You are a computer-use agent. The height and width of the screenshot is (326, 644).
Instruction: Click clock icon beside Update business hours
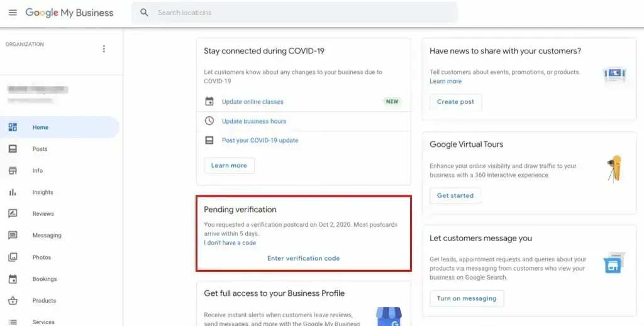tap(209, 121)
